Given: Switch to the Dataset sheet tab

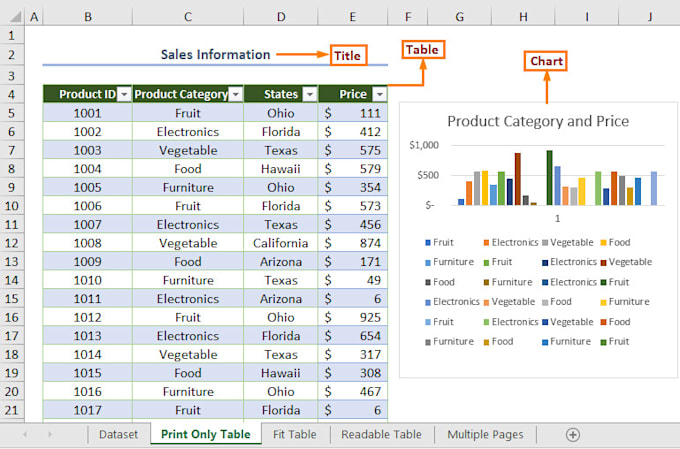Looking at the screenshot, I should 118,434.
